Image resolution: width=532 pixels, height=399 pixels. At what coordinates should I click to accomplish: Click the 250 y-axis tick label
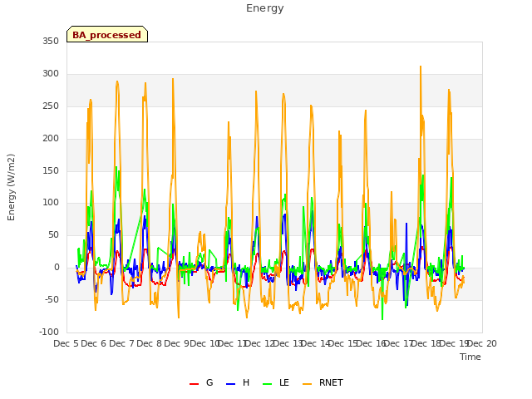click(51, 106)
